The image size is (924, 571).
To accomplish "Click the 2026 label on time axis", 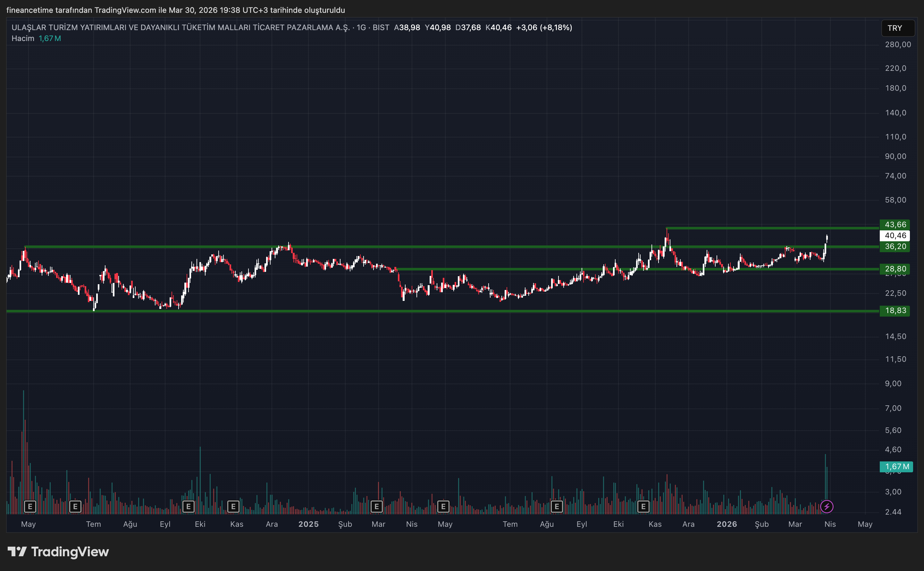I will tap(727, 524).
